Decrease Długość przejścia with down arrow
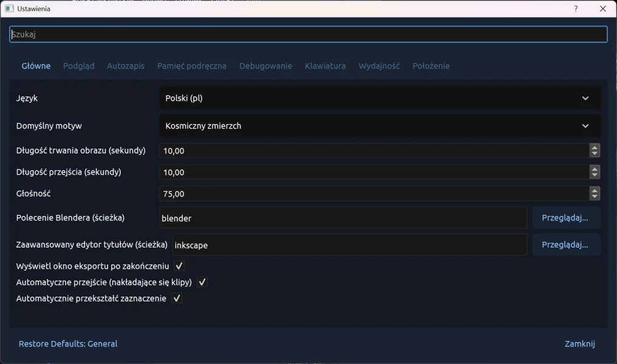The image size is (617, 364). [x=595, y=175]
